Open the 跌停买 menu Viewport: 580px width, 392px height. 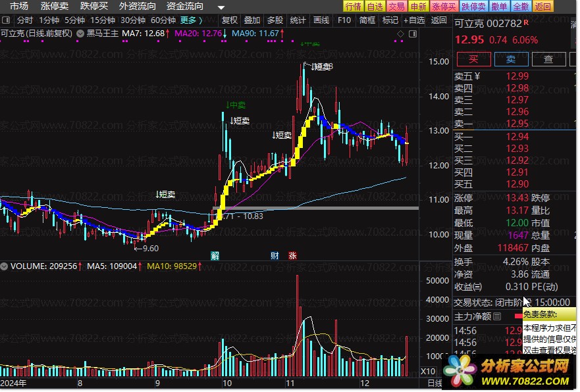pos(94,6)
